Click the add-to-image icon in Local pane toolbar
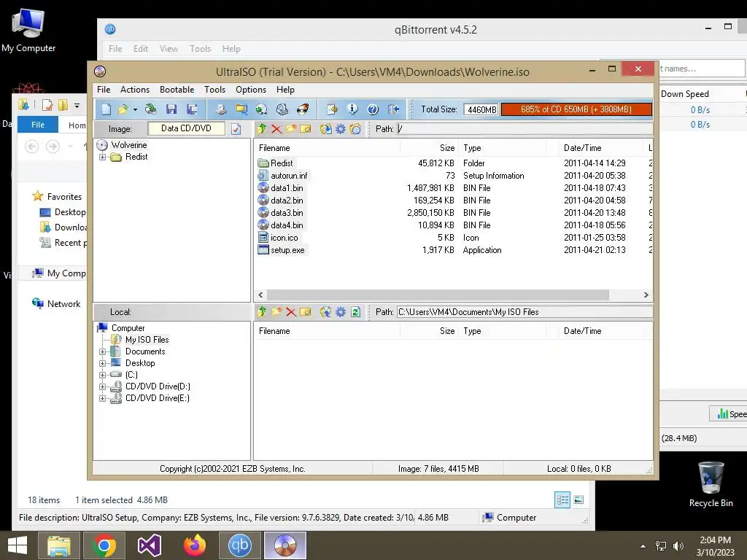The image size is (747, 560). click(325, 312)
